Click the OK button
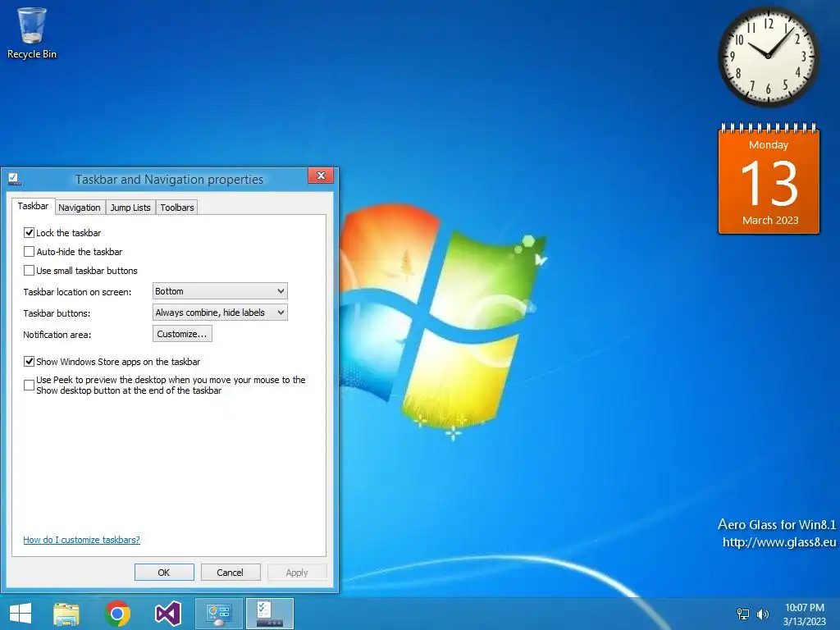 pyautogui.click(x=164, y=572)
